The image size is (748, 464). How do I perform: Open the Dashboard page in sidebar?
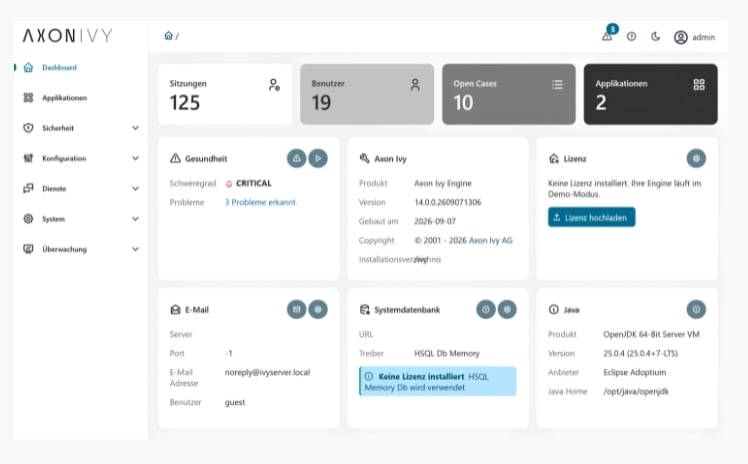point(80,68)
